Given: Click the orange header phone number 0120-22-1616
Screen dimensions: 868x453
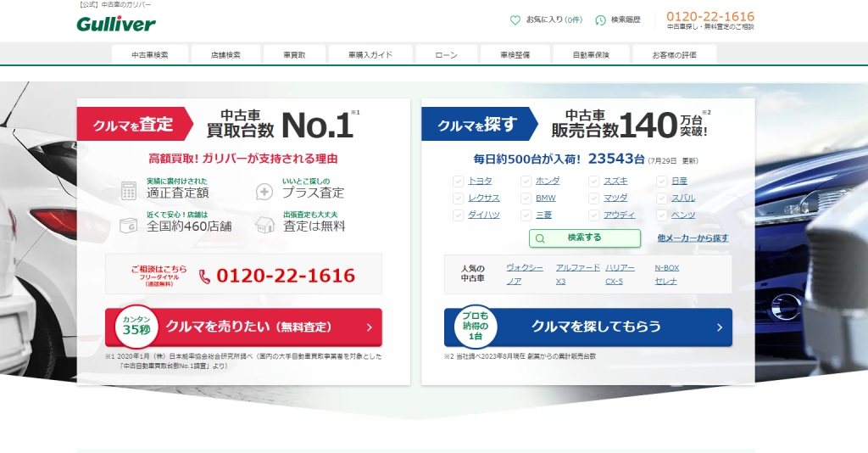Looking at the screenshot, I should 710,17.
